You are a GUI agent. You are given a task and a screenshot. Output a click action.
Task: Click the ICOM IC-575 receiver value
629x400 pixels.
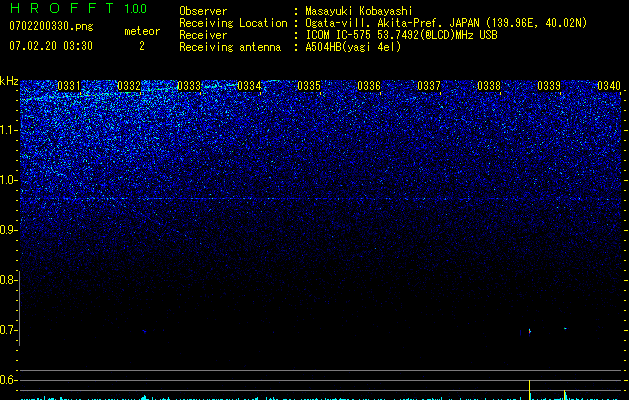402,35
